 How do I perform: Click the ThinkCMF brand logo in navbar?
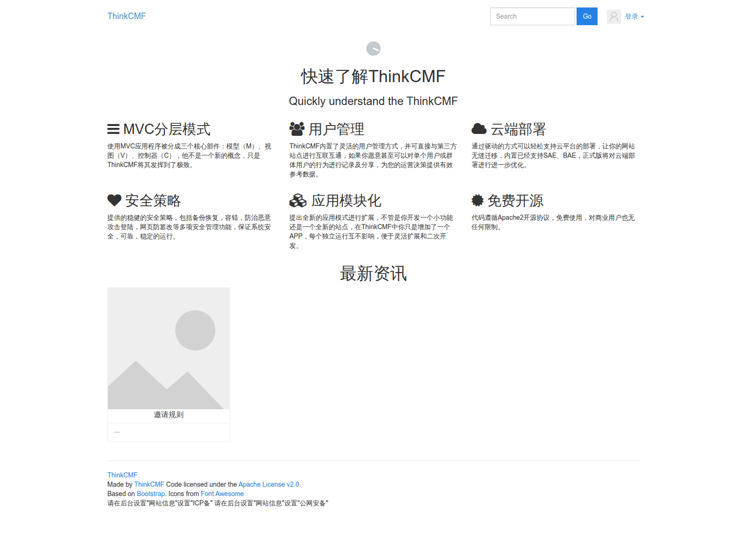[127, 16]
